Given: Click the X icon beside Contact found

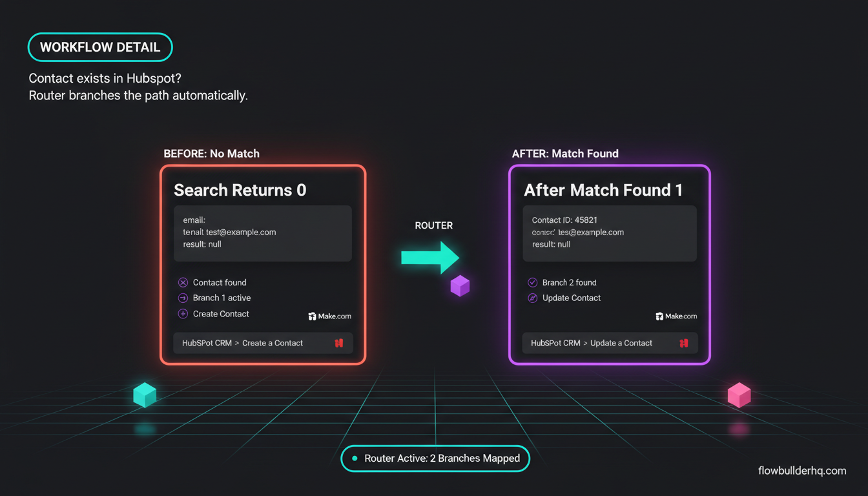Looking at the screenshot, I should (x=183, y=282).
